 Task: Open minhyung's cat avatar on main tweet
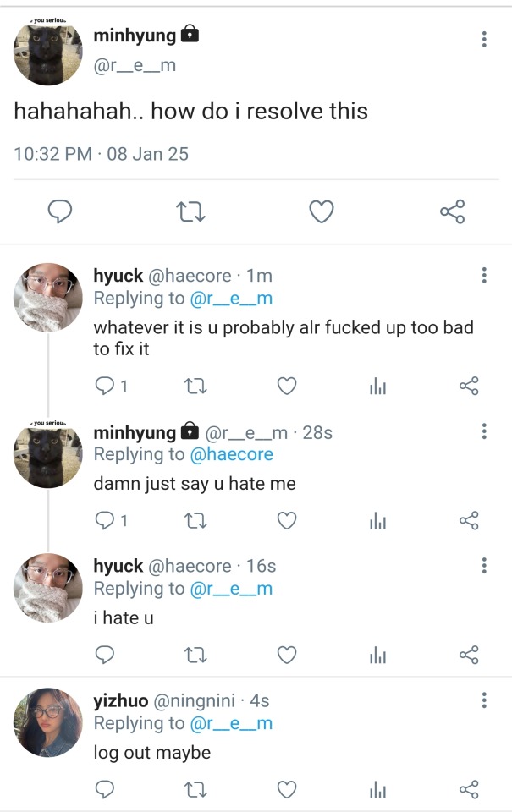point(47,51)
